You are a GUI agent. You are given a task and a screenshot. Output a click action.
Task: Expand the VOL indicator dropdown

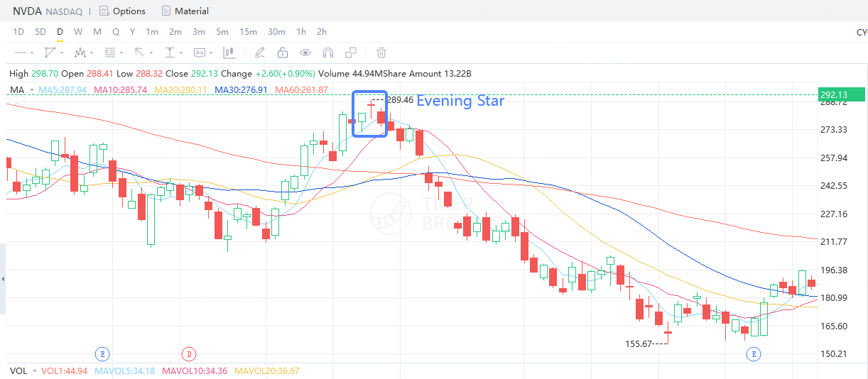point(33,371)
